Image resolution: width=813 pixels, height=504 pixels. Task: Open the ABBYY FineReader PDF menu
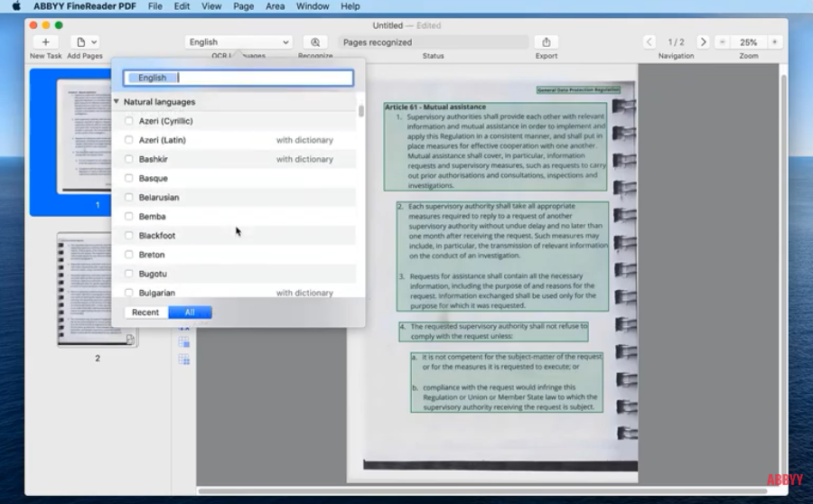pyautogui.click(x=85, y=6)
